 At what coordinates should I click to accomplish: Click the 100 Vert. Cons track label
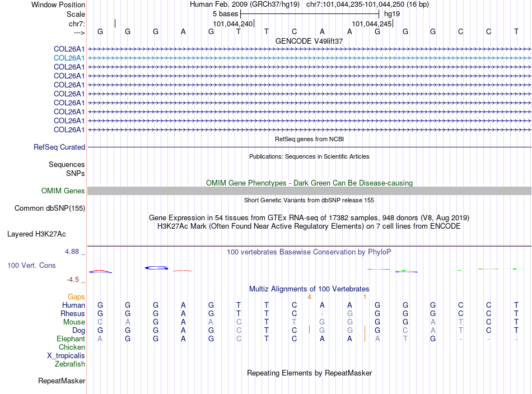coord(31,265)
